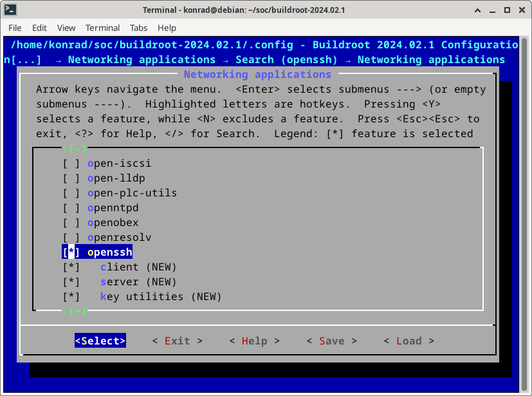This screenshot has height=396, width=532.
Task: Click the window title text konrad@debian
Action: 215,10
